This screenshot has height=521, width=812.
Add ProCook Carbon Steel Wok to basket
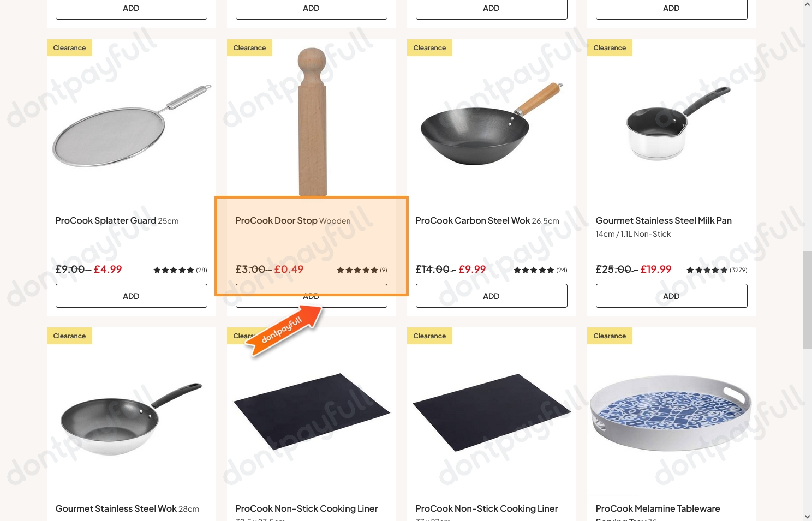492,296
